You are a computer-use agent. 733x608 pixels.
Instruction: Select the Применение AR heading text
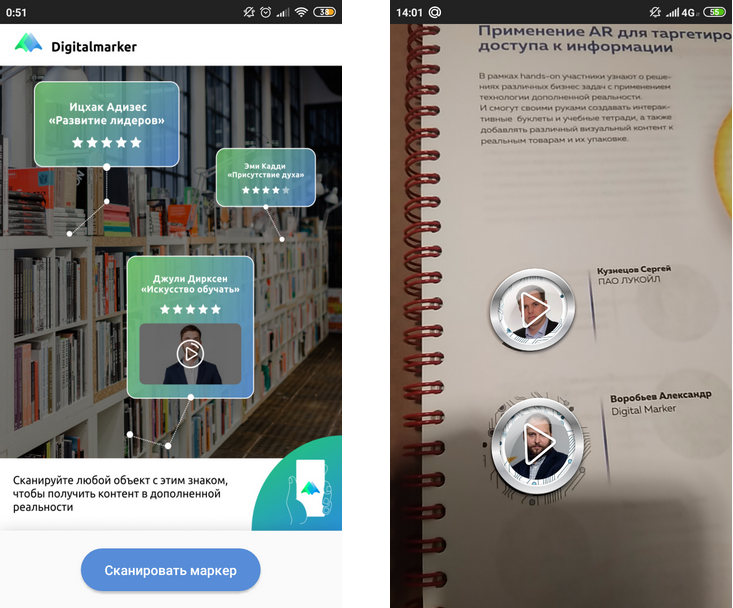pyautogui.click(x=604, y=39)
